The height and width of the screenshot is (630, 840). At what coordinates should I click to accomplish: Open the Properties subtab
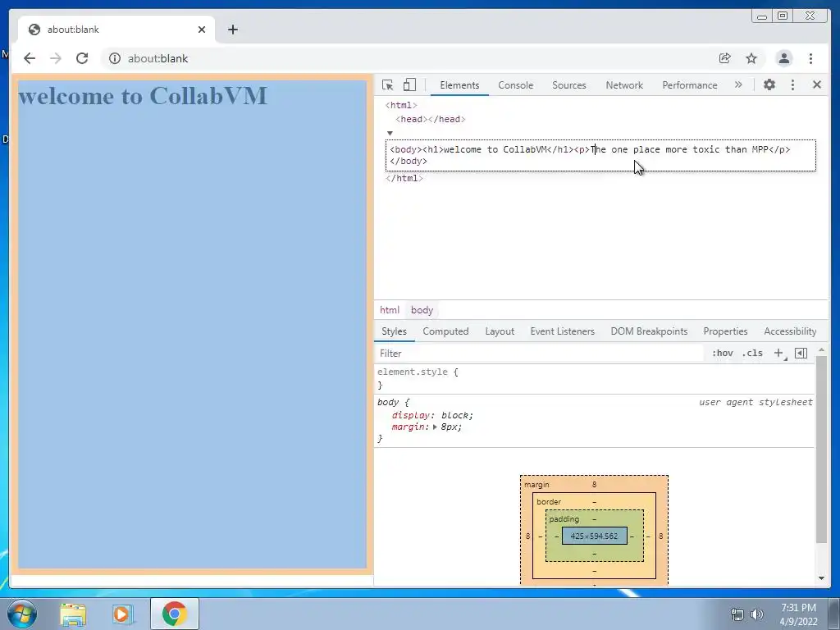725,331
